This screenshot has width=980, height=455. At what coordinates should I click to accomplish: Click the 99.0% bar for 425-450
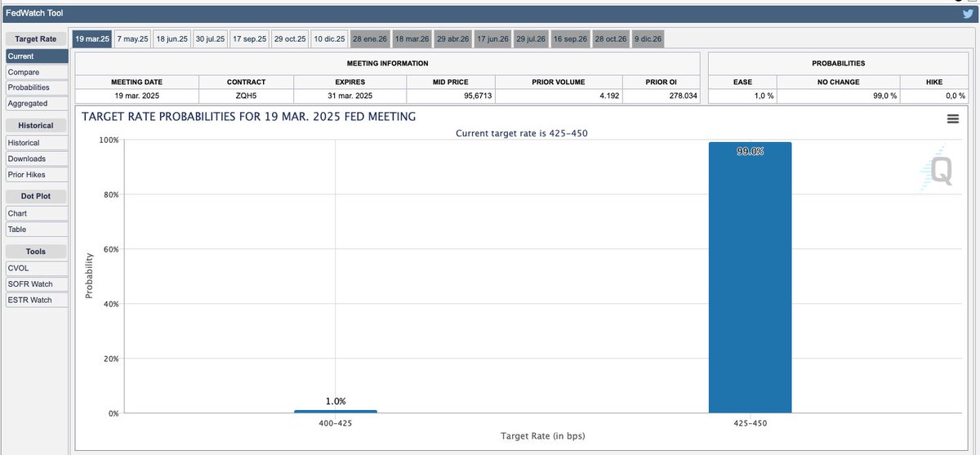coord(750,278)
